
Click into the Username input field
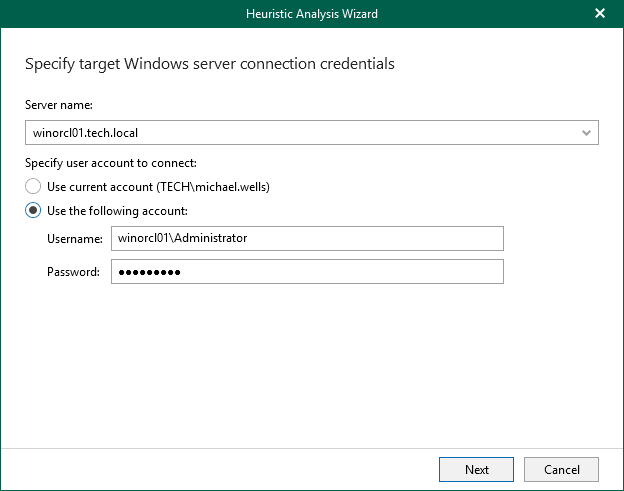click(307, 238)
